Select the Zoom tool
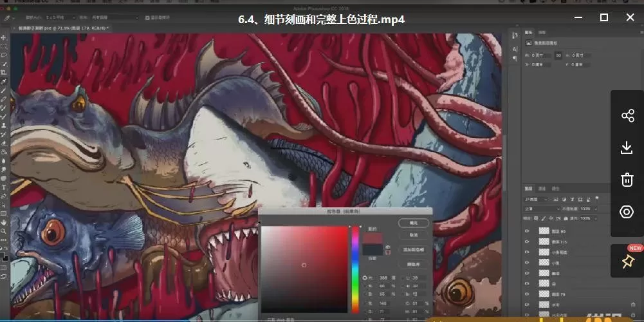The width and height of the screenshot is (644, 322). click(x=4, y=231)
